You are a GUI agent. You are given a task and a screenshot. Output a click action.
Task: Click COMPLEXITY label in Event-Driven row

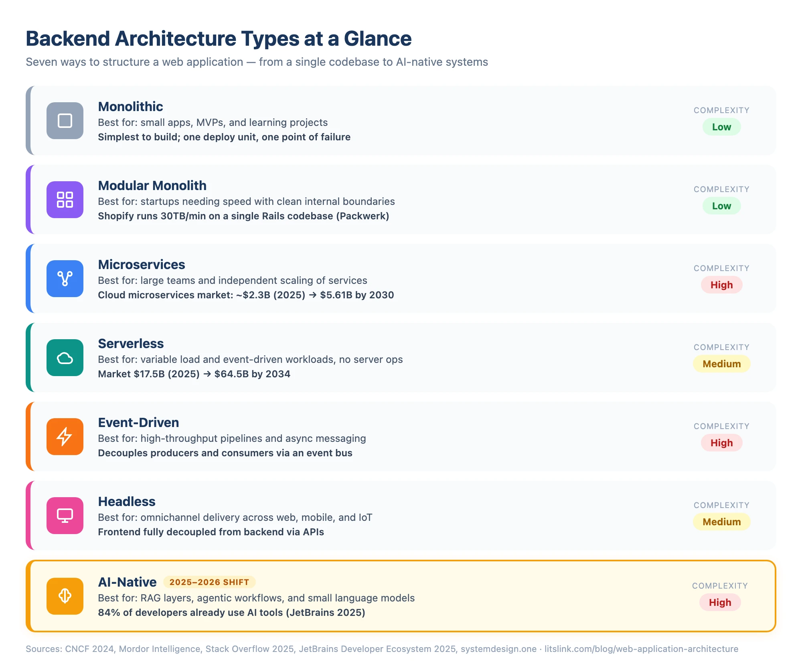[x=721, y=426]
